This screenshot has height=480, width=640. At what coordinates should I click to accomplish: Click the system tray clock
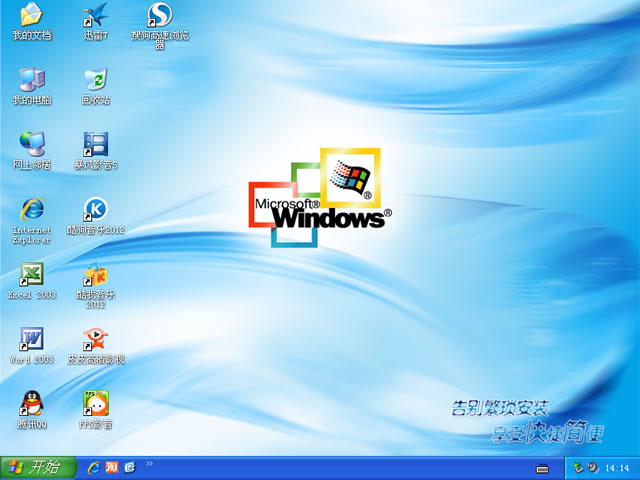617,468
